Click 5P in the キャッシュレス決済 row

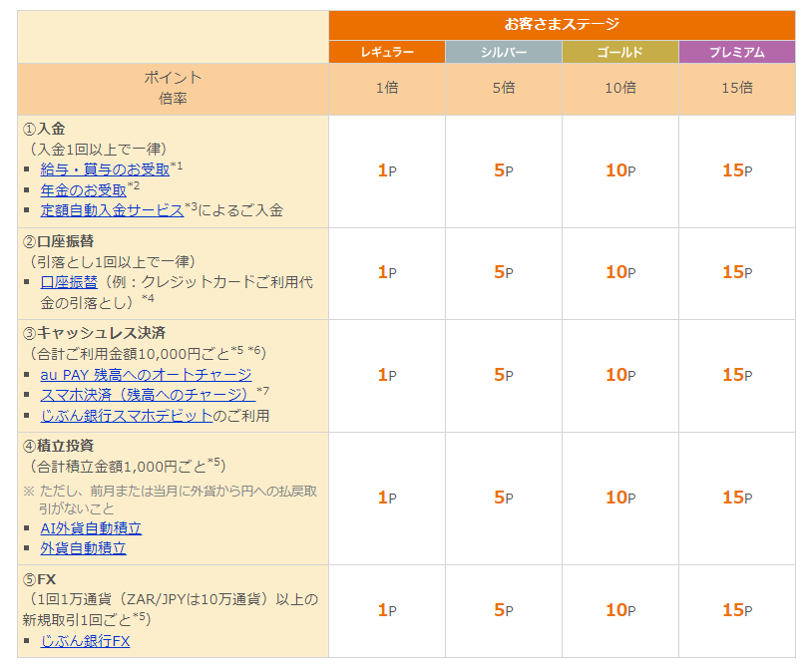(x=504, y=375)
